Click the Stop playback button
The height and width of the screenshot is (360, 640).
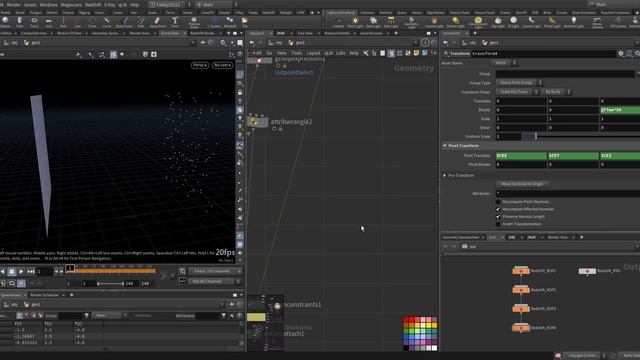(12, 271)
